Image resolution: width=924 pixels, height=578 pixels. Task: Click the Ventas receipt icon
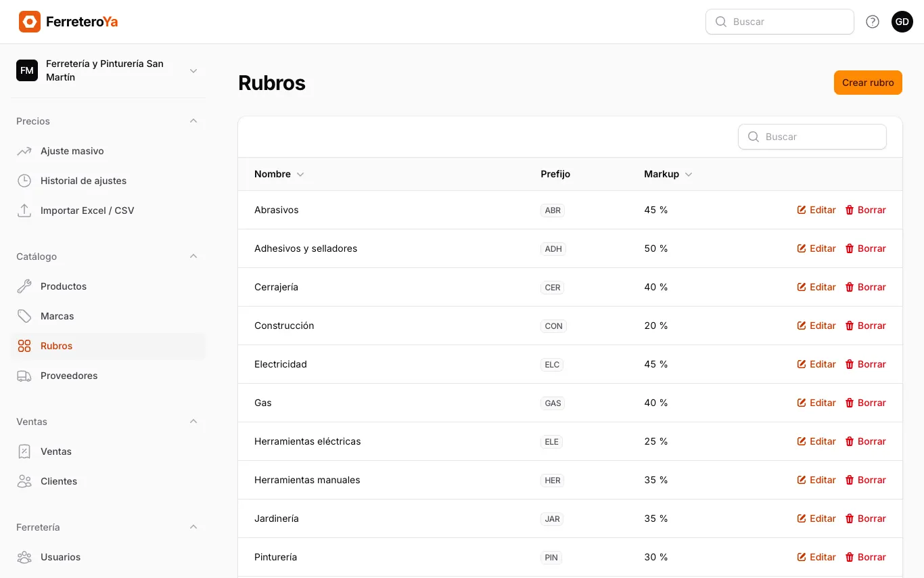24,451
